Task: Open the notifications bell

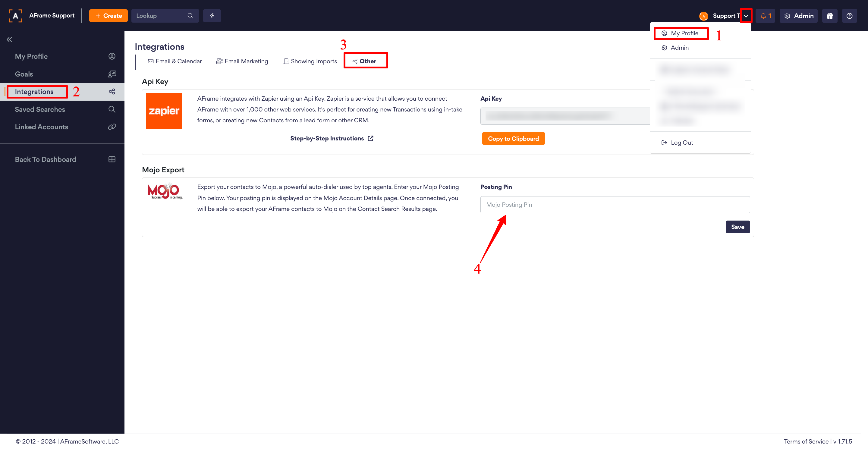Action: coord(765,16)
